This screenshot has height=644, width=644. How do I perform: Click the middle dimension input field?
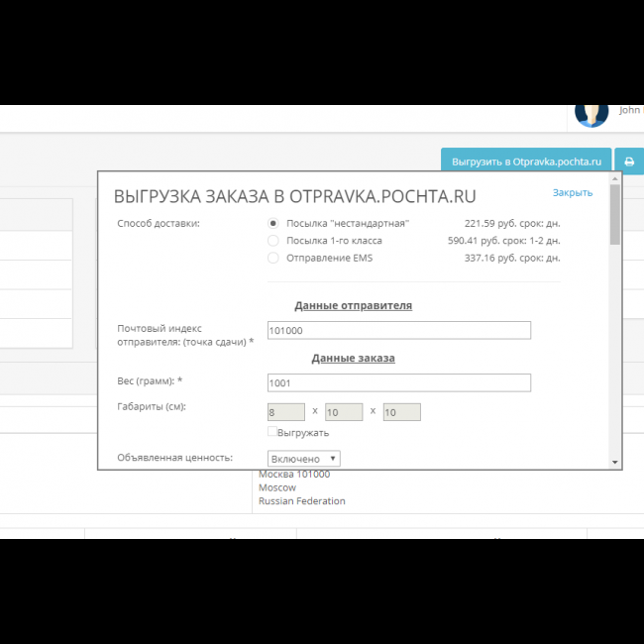[344, 412]
